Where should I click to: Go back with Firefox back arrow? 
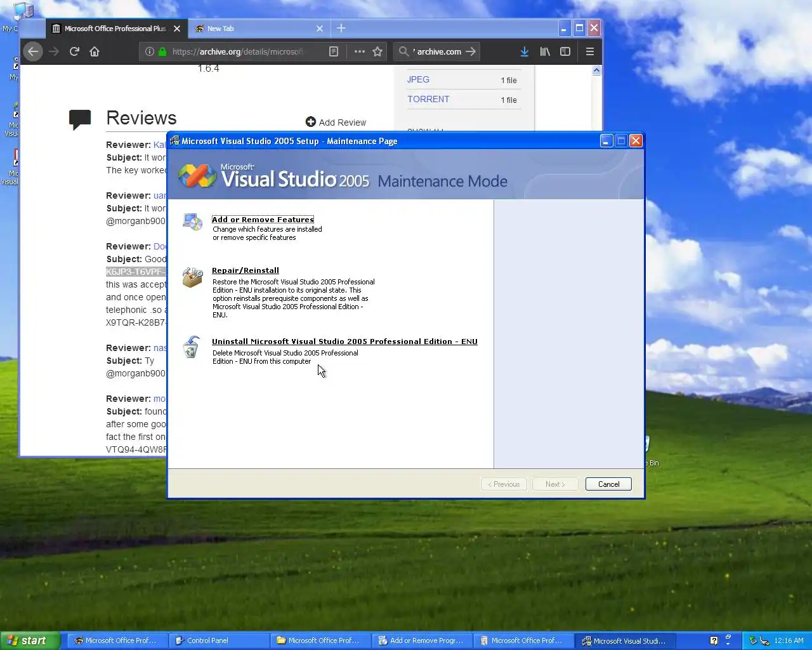pos(33,51)
